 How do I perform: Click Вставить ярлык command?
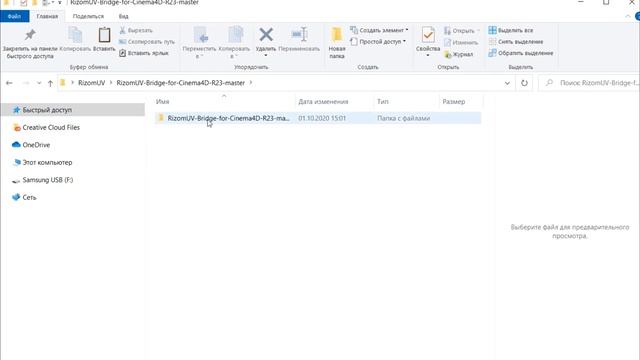point(144,53)
